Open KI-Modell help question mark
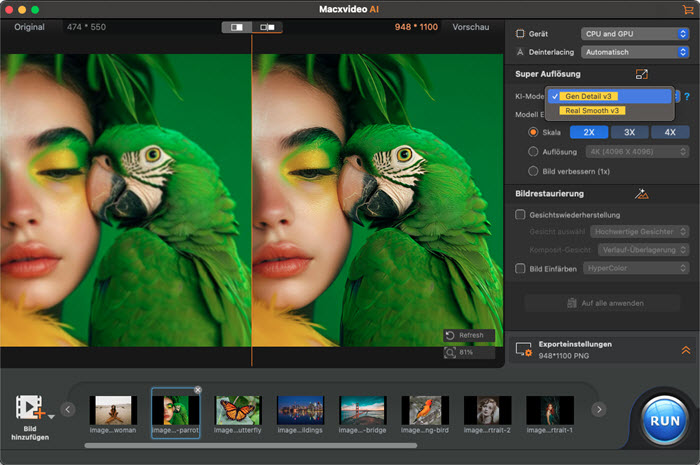Screen dimensions: 700x465 click(687, 96)
